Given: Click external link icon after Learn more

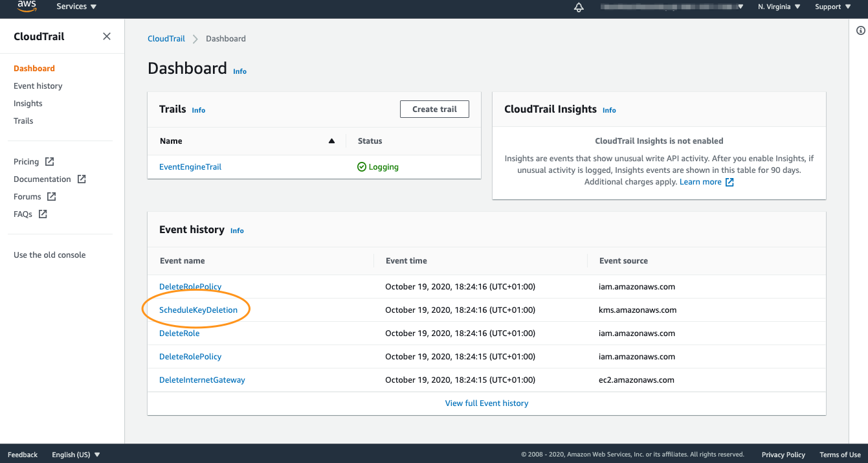Looking at the screenshot, I should coord(729,182).
